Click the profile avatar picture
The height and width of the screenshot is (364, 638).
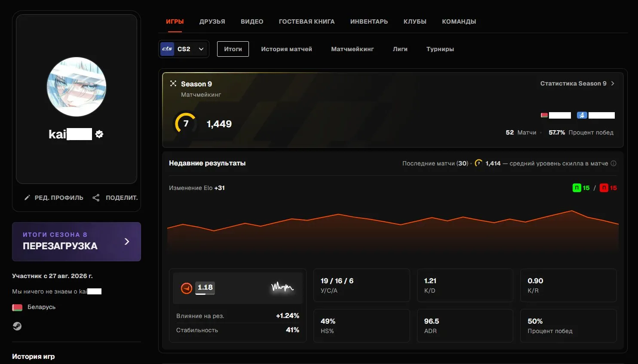pos(77,87)
